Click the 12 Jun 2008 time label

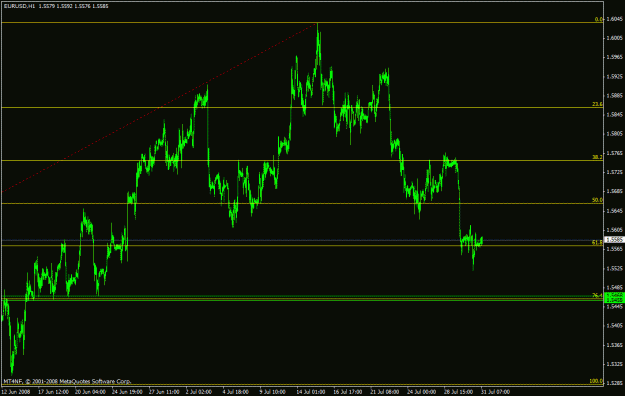click(16, 392)
